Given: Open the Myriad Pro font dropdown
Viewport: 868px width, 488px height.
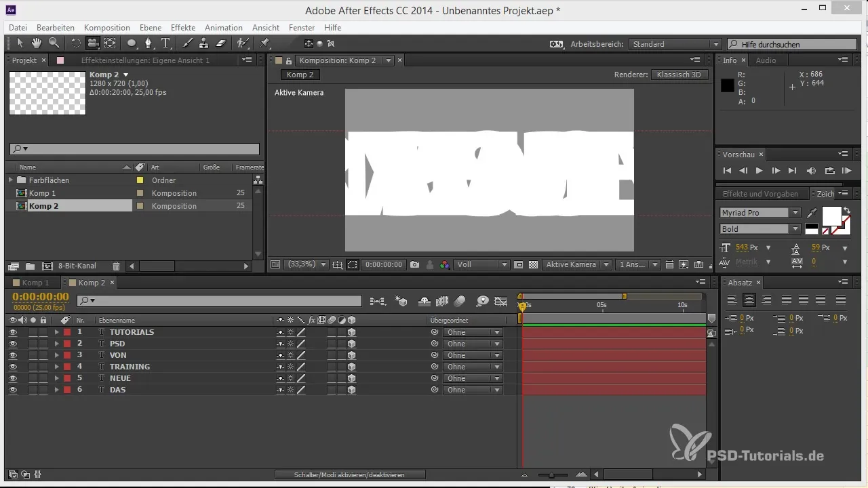Looking at the screenshot, I should pos(760,213).
